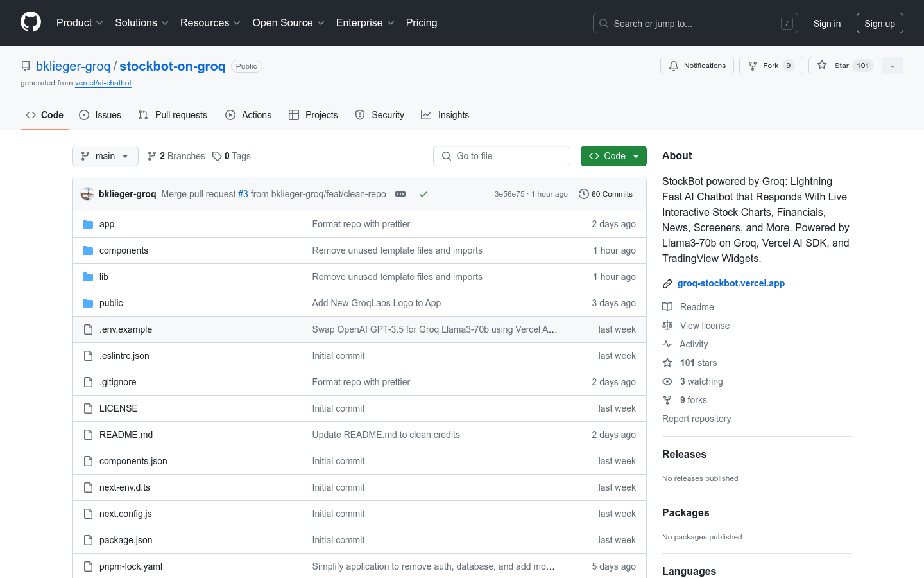Viewport: 924px width, 578px height.
Task: Open the components folder
Action: [124, 250]
